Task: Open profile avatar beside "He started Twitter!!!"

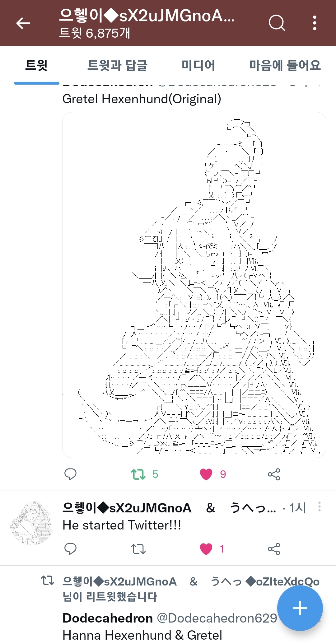Action: (x=31, y=523)
